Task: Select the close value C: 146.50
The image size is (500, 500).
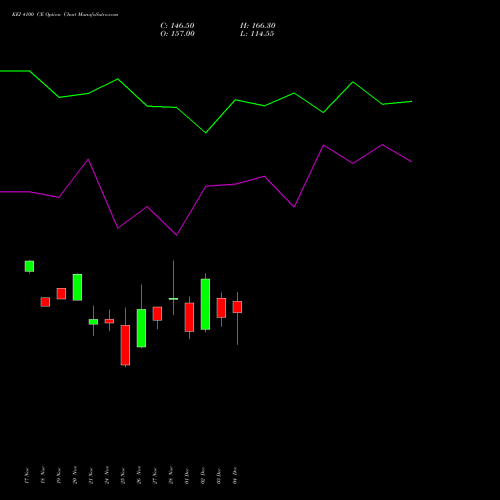Action: click(177, 26)
